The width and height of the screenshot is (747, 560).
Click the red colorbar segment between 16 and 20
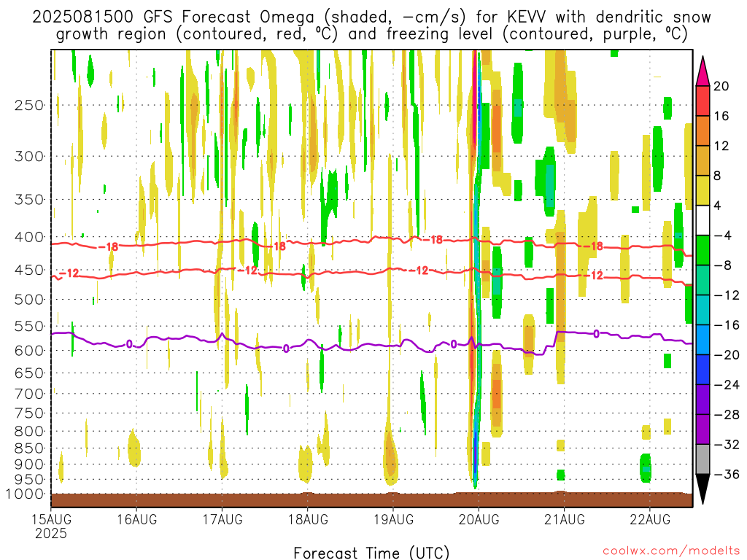pyautogui.click(x=703, y=101)
